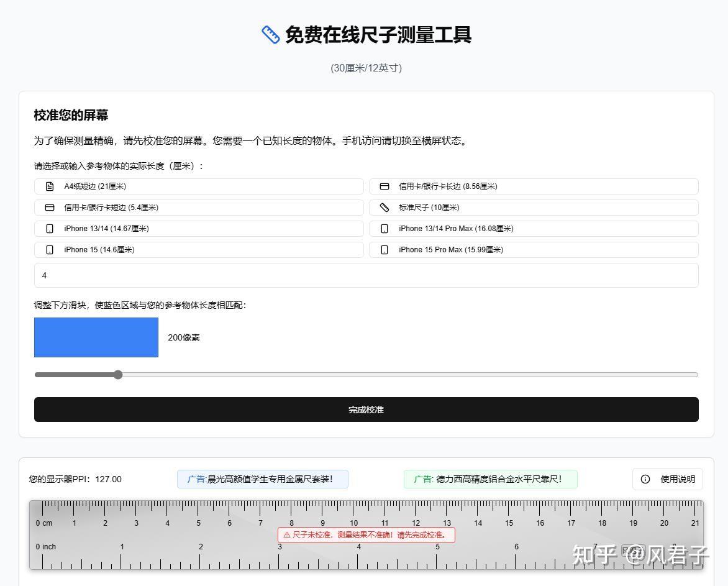Select the A4纸短边 21厘米 reference option
Viewport: 728px width, 586px height.
click(x=199, y=186)
